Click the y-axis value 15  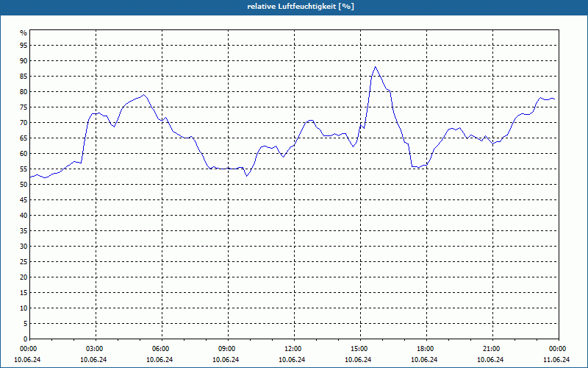[x=24, y=292]
